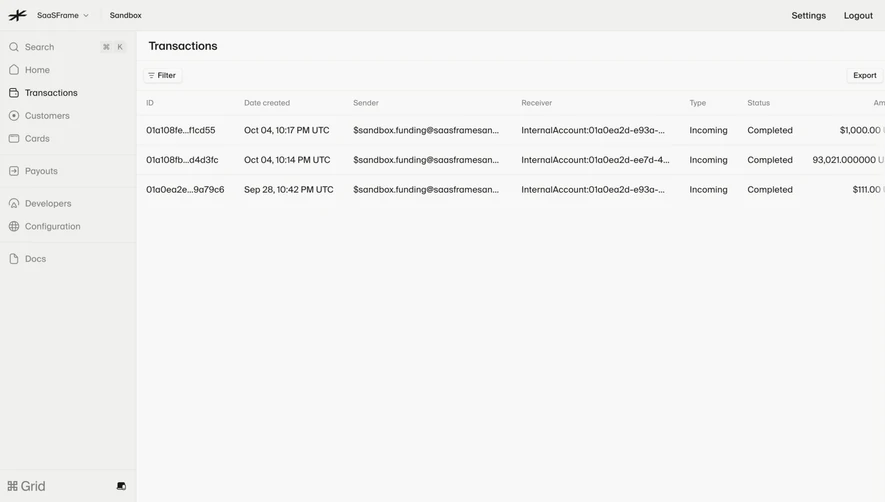Image resolution: width=885 pixels, height=502 pixels.
Task: Click the $1,000.00 amount
Action: point(860,130)
